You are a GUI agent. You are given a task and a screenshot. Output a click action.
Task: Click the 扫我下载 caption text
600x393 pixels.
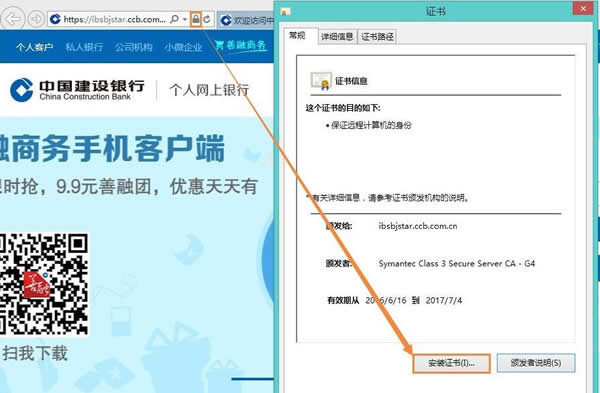35,353
